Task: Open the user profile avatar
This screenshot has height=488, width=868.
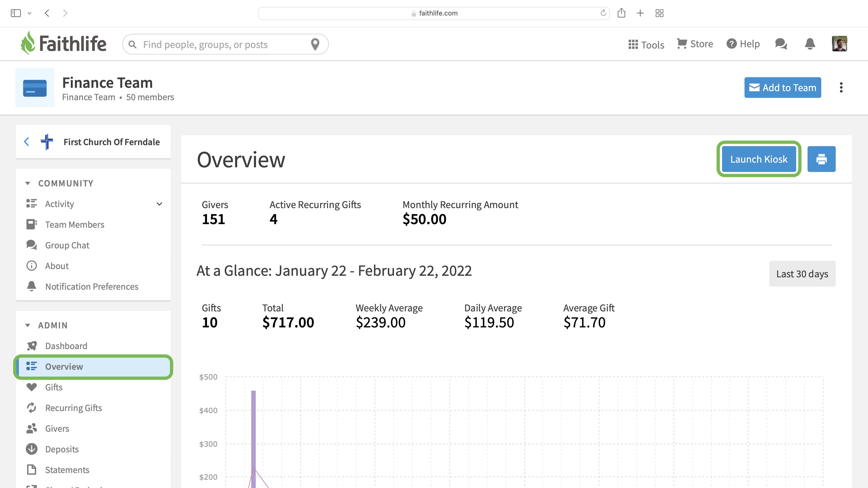Action: [839, 44]
